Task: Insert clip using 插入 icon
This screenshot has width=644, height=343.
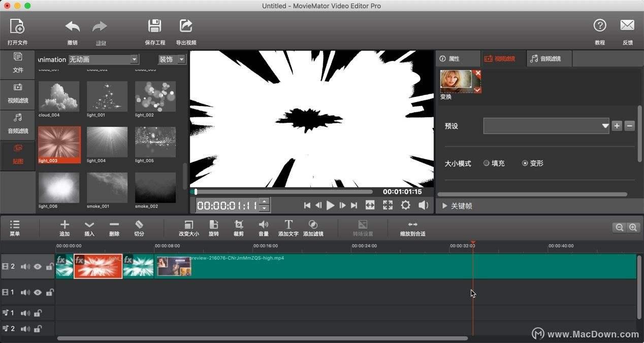Action: click(89, 224)
